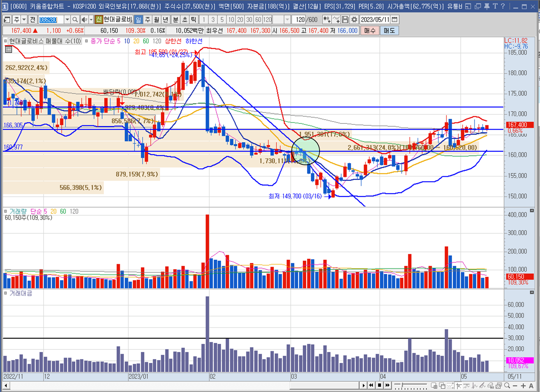Screen dimensions: 540x392
Task: Play forward with the single arrow button
Action: click(363, 385)
